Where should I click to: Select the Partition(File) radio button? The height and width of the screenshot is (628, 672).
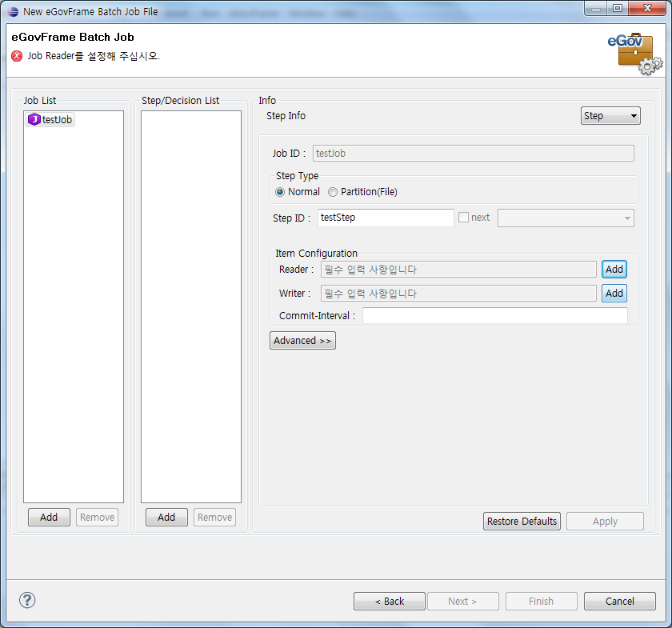333,192
